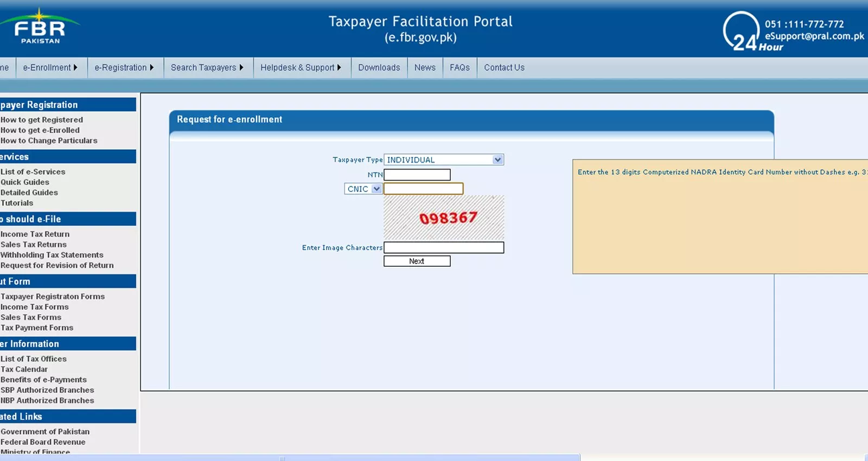
Task: Click the Enter Image Characters field
Action: click(444, 248)
